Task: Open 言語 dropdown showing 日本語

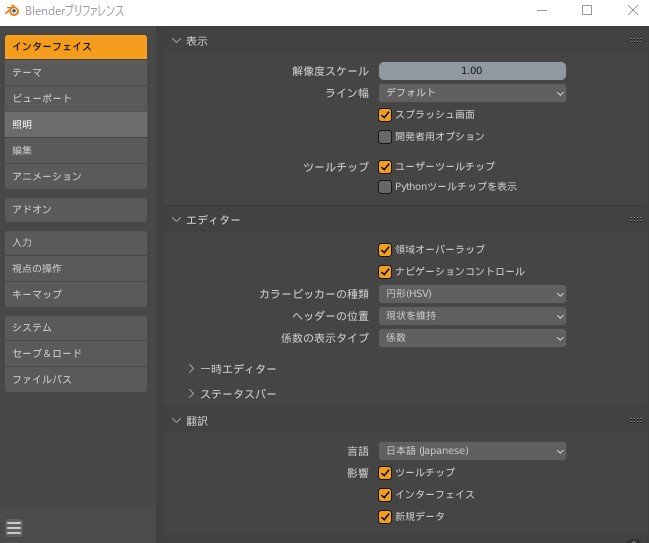Action: [472, 451]
